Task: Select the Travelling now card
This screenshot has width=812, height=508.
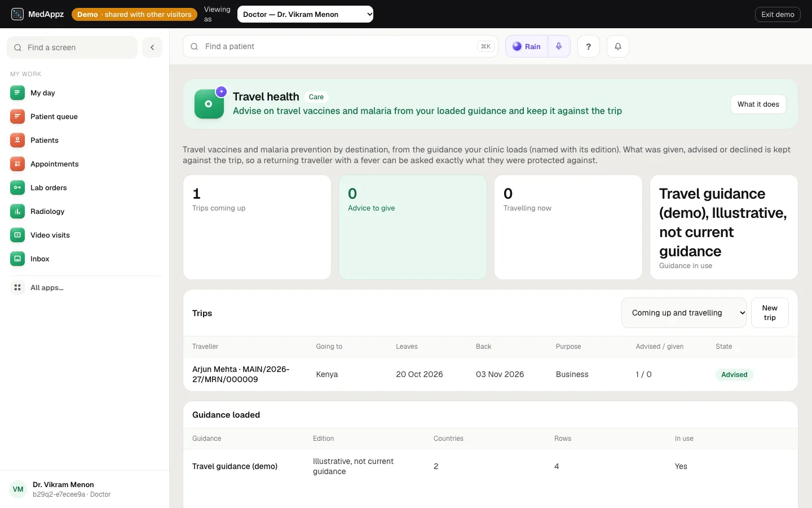Action: pos(568,227)
